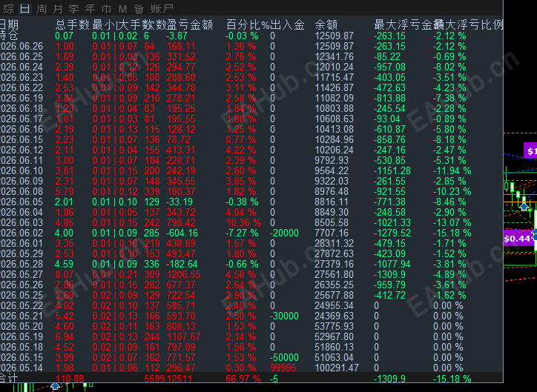Click the 百分比% column header
The width and height of the screenshot is (537, 392).
pos(248,24)
